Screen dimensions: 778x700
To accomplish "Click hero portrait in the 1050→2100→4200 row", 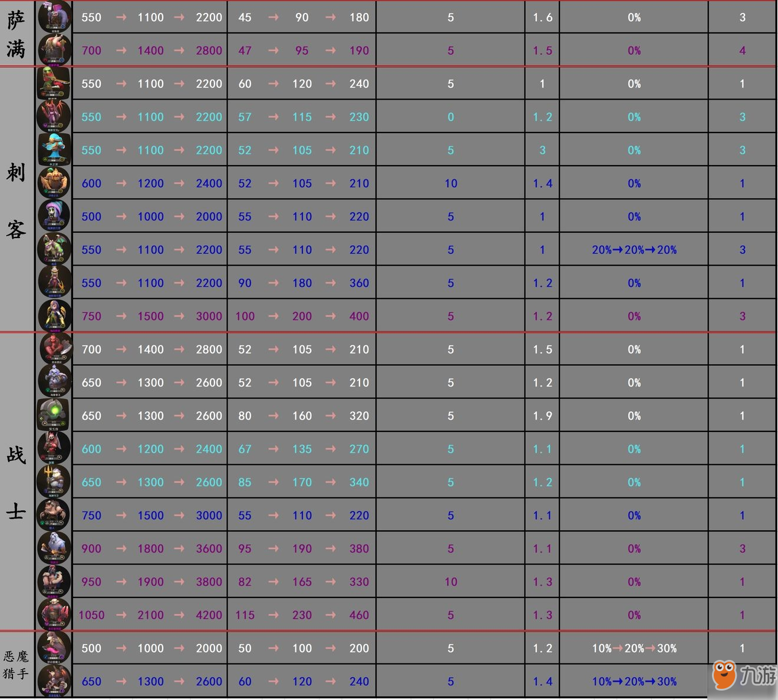I will [55, 614].
